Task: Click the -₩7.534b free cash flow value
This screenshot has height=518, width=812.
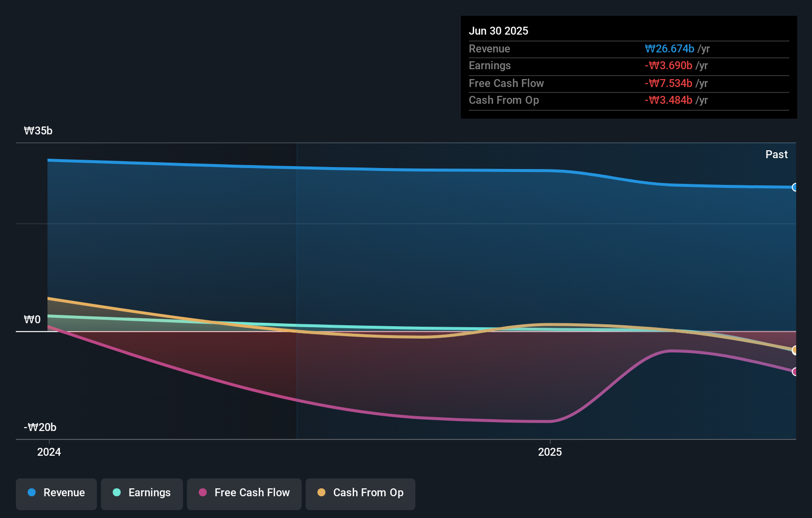Action: 669,83
